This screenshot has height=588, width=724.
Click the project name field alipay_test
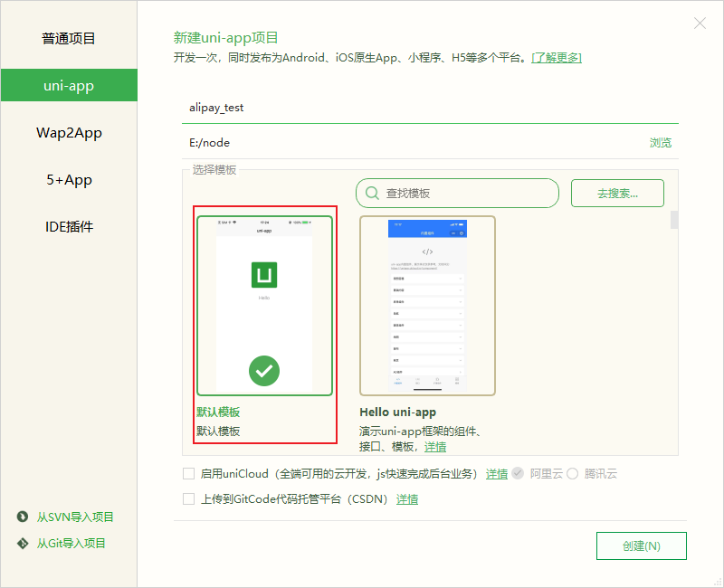pos(430,108)
